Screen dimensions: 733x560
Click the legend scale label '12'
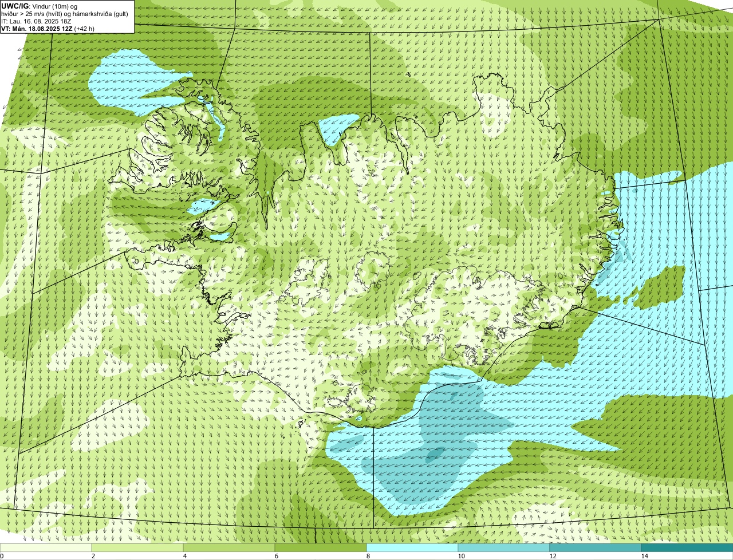point(553,556)
